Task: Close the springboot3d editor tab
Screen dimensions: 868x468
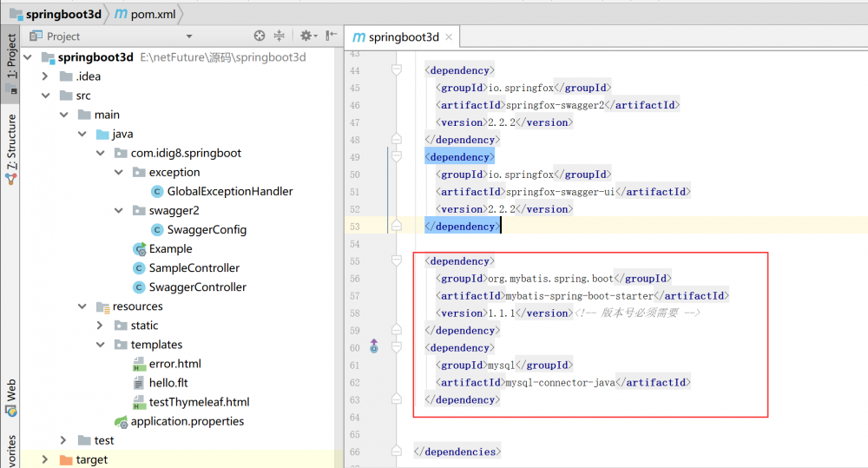Action: [448, 37]
